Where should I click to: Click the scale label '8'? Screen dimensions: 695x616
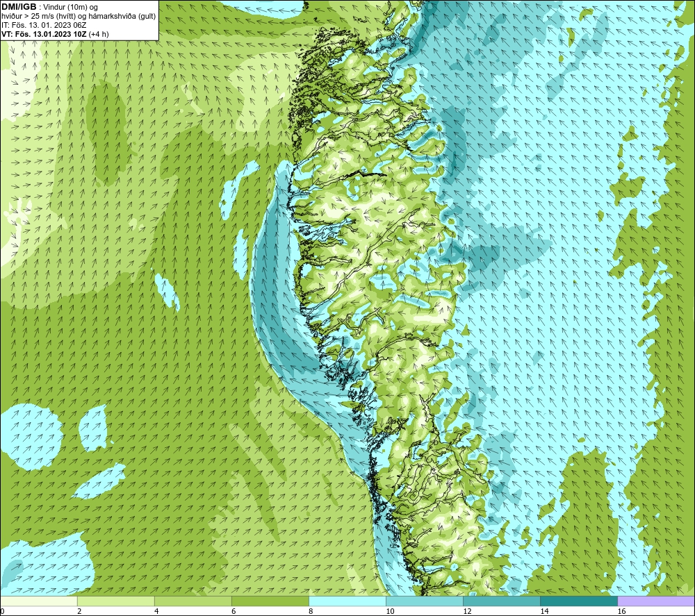[x=311, y=612]
